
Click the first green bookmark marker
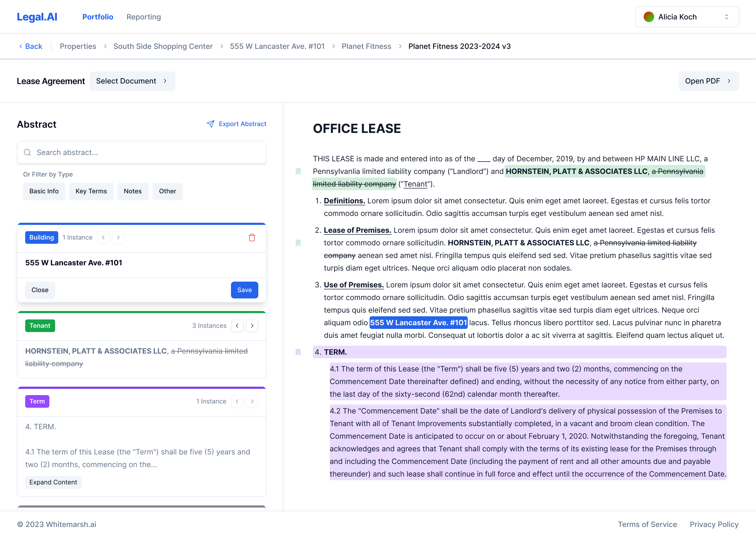pyautogui.click(x=298, y=171)
